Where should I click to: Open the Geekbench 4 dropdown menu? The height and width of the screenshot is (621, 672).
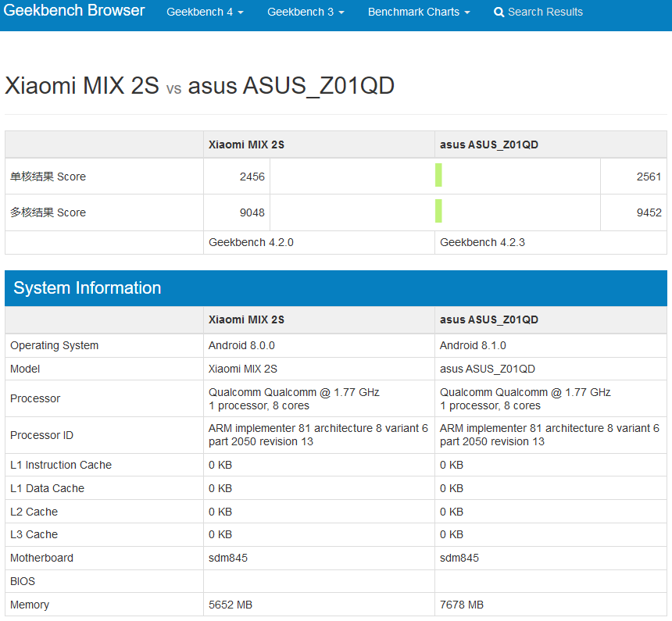click(x=205, y=12)
